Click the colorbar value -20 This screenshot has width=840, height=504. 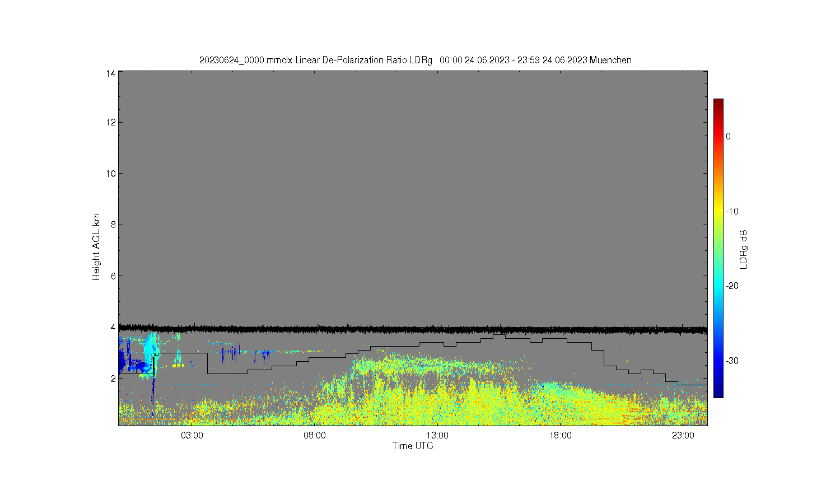point(732,286)
